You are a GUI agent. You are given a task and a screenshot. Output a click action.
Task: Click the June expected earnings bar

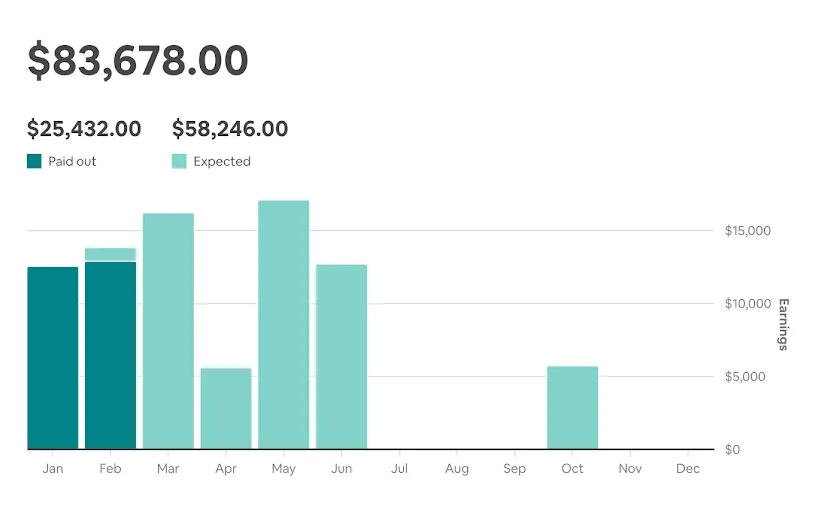pyautogui.click(x=342, y=356)
